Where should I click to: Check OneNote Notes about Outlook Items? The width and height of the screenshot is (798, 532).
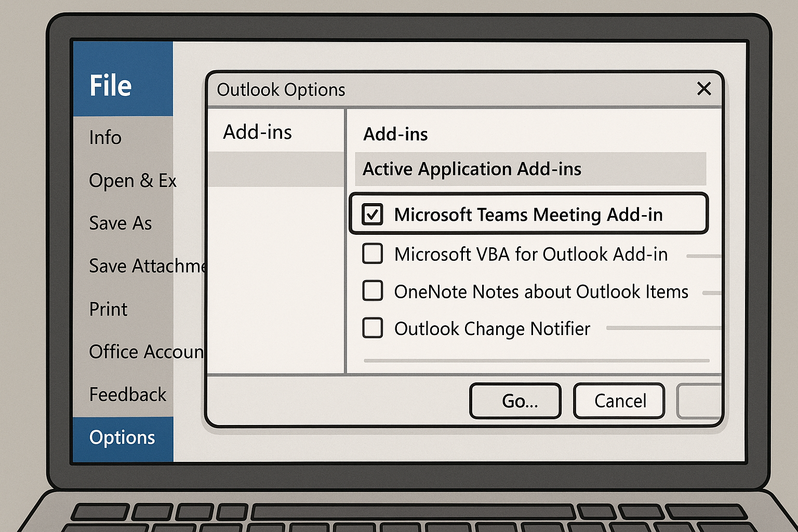point(373,291)
